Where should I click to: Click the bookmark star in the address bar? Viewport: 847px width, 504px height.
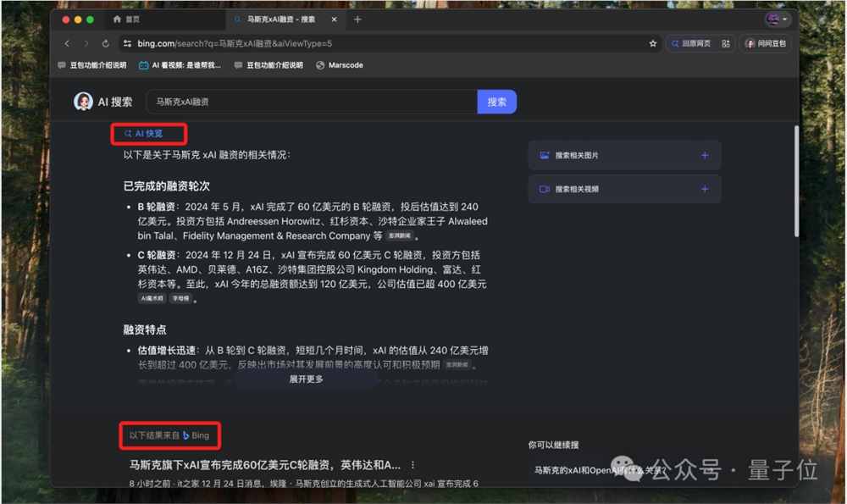[652, 43]
